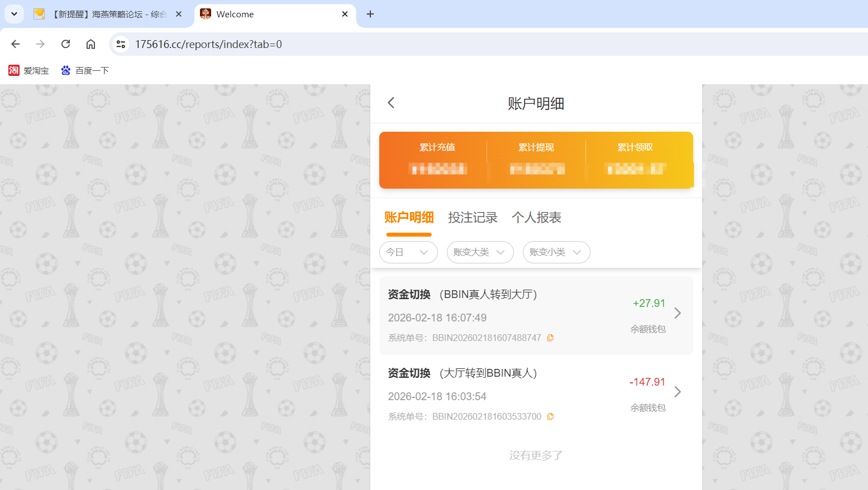
Task: Click the 累计充值 statistic panel
Action: (439, 160)
